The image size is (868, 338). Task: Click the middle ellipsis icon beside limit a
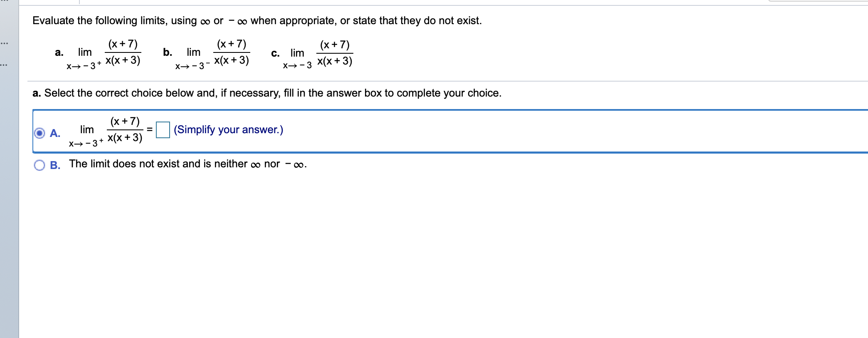click(x=4, y=43)
